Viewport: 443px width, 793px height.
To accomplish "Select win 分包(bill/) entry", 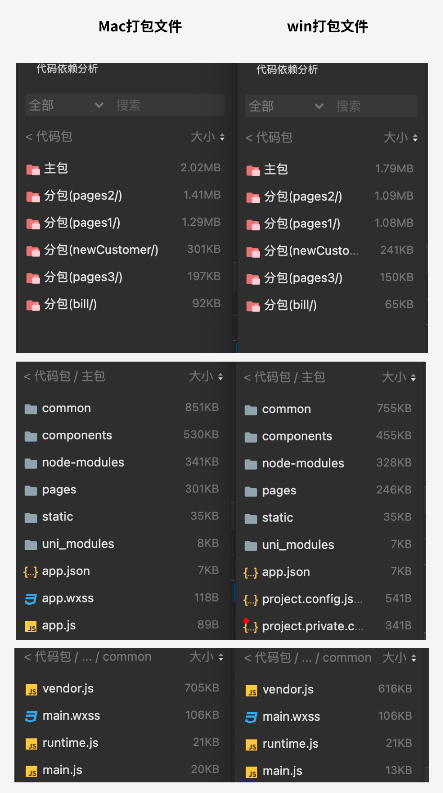I will tap(331, 305).
